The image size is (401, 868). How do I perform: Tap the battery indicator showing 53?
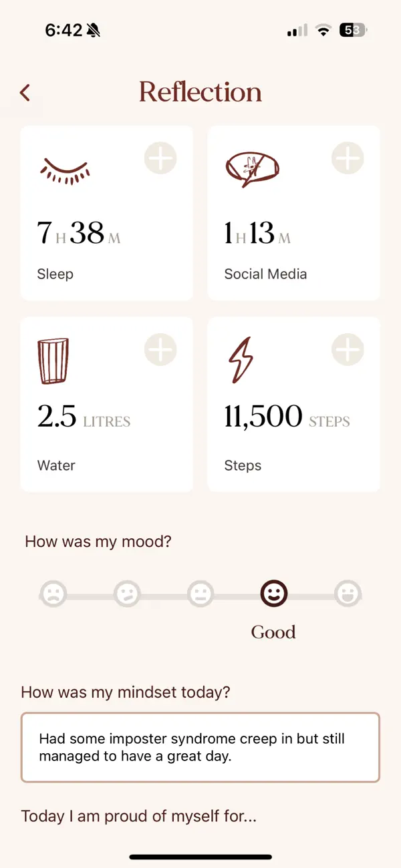coord(352,29)
